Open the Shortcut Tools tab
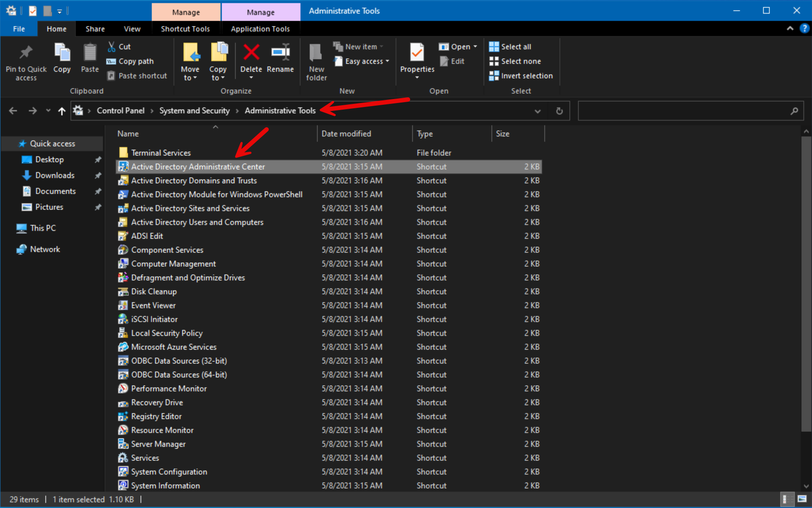The height and width of the screenshot is (508, 812). [185, 28]
